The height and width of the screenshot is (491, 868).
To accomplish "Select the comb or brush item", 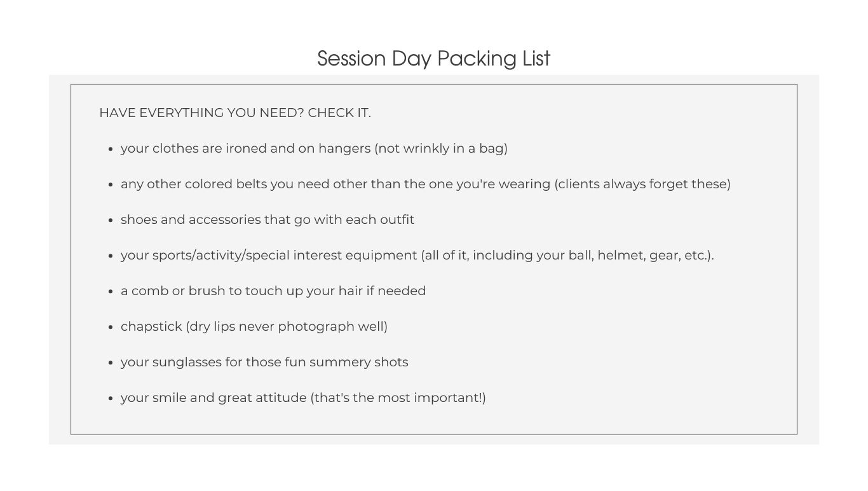I will point(273,291).
